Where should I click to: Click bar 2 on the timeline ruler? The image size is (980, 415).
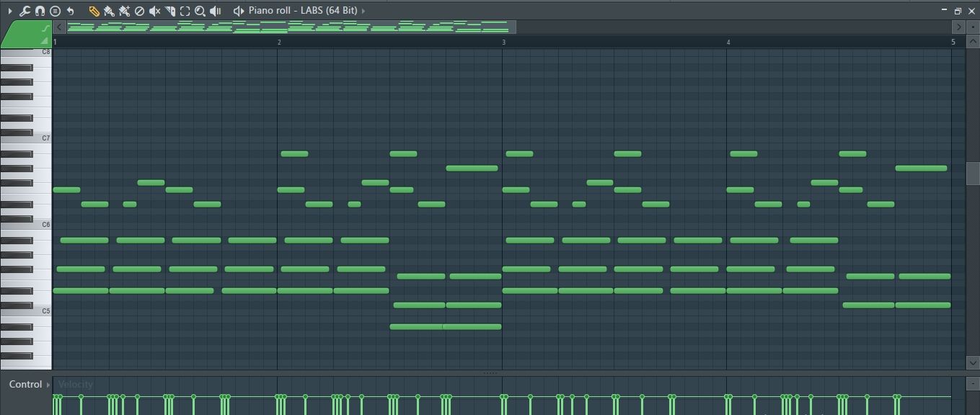pos(280,42)
